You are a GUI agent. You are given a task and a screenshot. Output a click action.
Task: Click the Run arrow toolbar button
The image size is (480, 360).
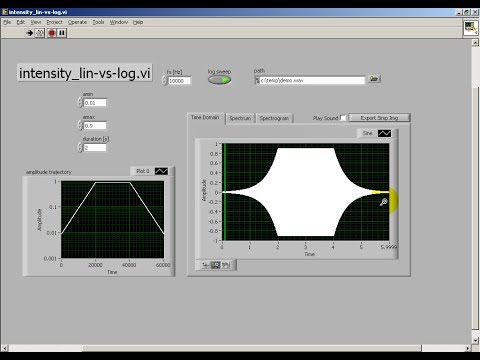(30, 33)
